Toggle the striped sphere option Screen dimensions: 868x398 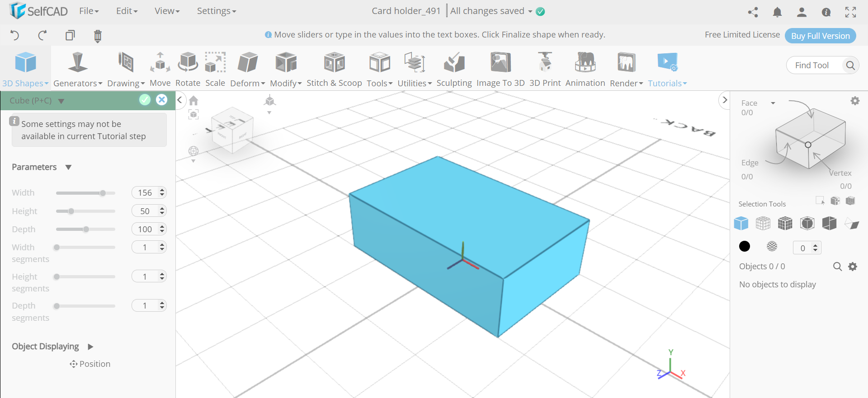pyautogui.click(x=772, y=246)
